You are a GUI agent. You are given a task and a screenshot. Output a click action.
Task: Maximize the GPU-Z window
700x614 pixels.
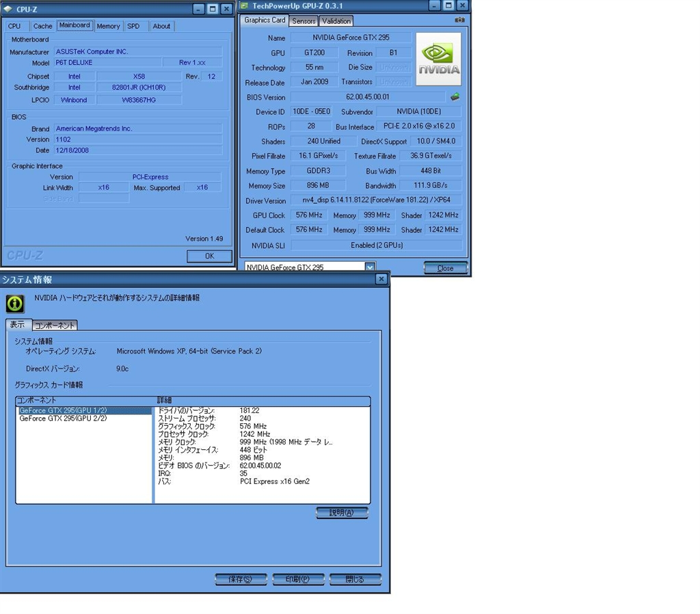pyautogui.click(x=448, y=5)
